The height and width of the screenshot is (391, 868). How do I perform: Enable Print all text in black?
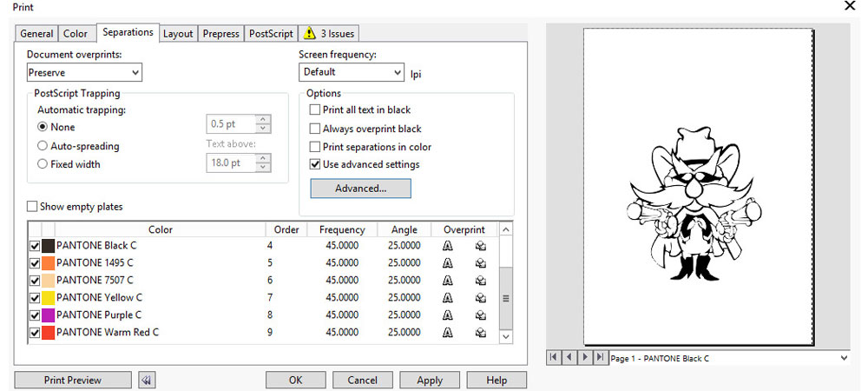tap(315, 110)
